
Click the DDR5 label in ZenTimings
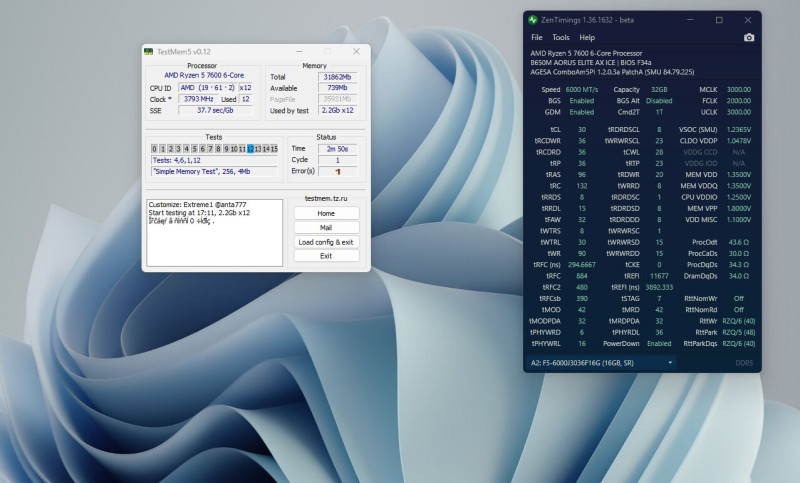(744, 363)
